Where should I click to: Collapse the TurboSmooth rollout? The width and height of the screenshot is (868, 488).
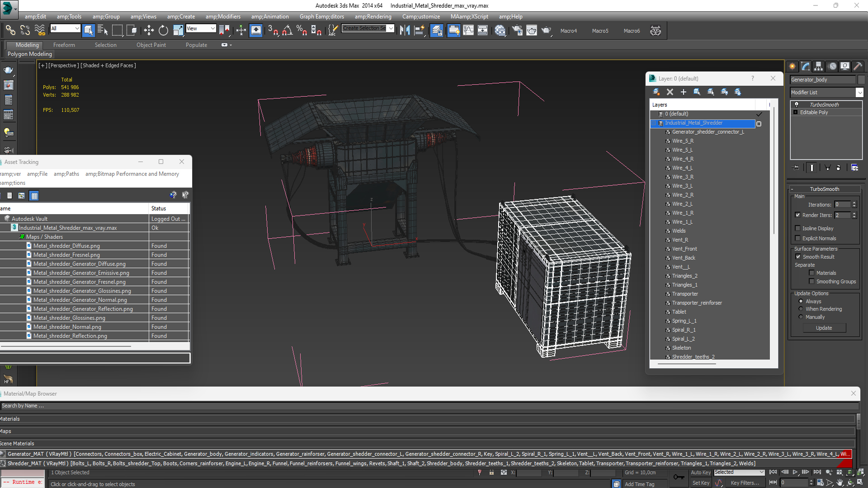825,189
